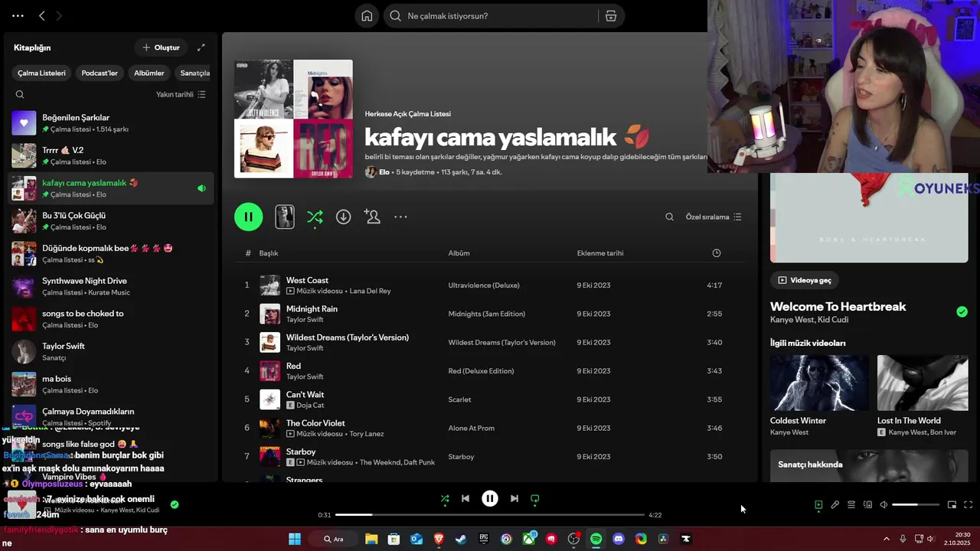
Task: Select the track Red
Action: point(491,371)
